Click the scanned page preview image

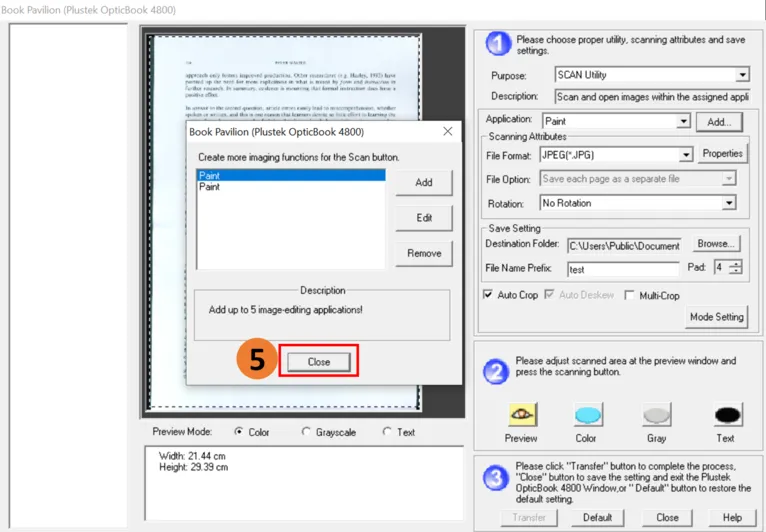pos(285,222)
